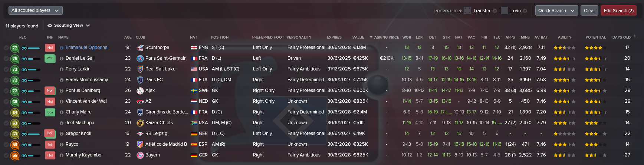This screenshot has height=165, width=644.
Task: Expand the All scouted players dropdown
Action: tap(36, 10)
